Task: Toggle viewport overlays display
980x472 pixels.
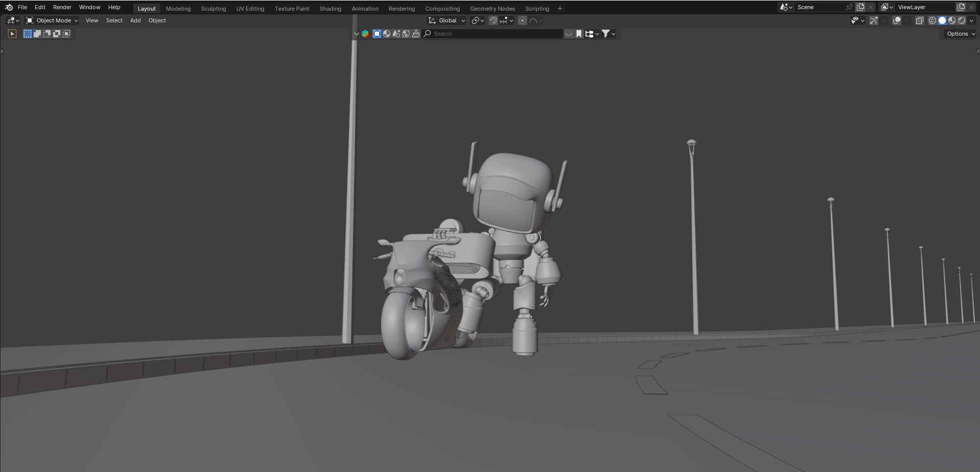Action: click(896, 20)
